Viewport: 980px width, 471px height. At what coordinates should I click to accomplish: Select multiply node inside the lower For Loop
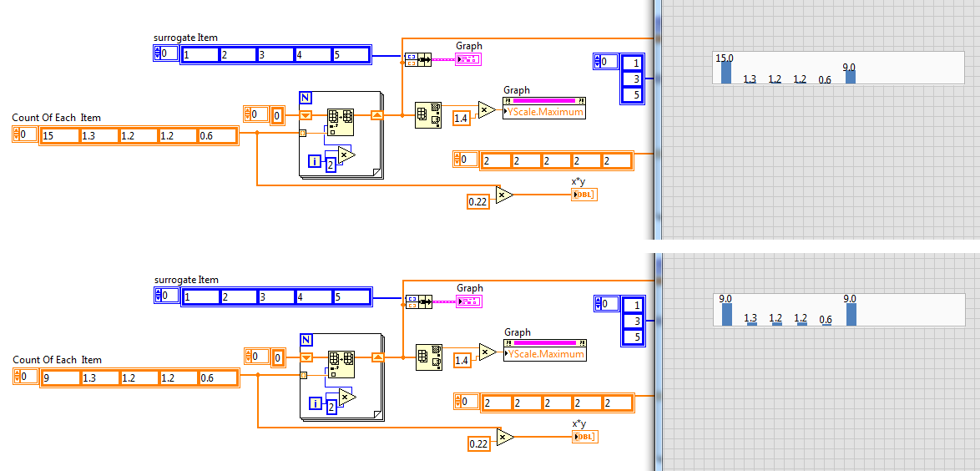coord(347,398)
